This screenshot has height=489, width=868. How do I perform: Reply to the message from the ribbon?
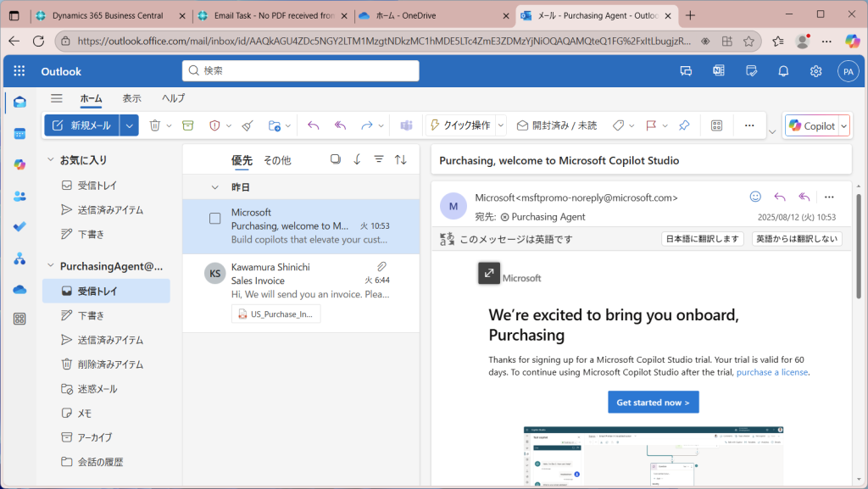314,125
